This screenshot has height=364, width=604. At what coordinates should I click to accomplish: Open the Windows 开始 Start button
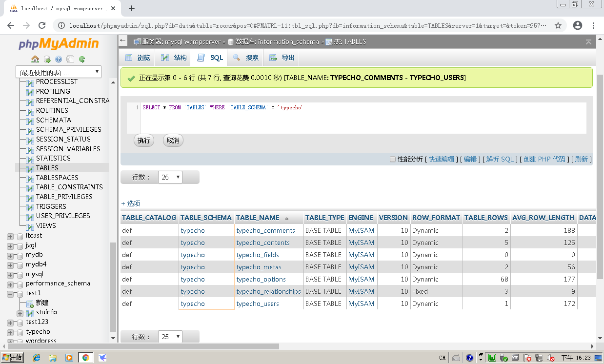tap(12, 358)
